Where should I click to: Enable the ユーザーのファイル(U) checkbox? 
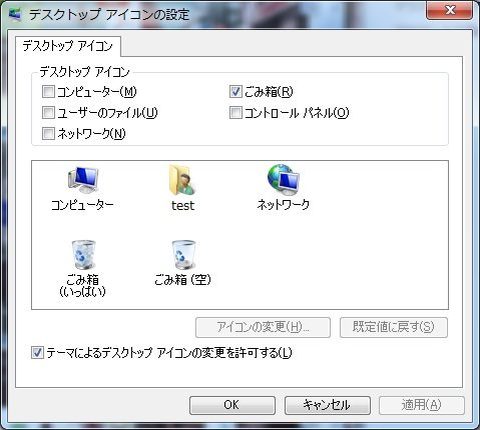pyautogui.click(x=48, y=112)
